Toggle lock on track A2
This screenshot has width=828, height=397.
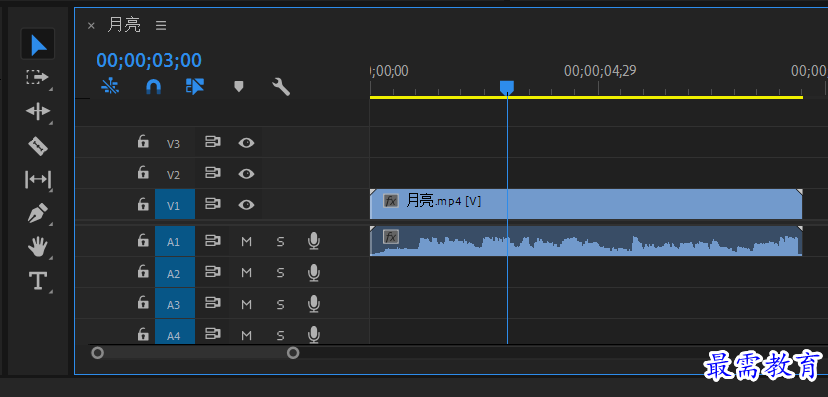(x=143, y=271)
